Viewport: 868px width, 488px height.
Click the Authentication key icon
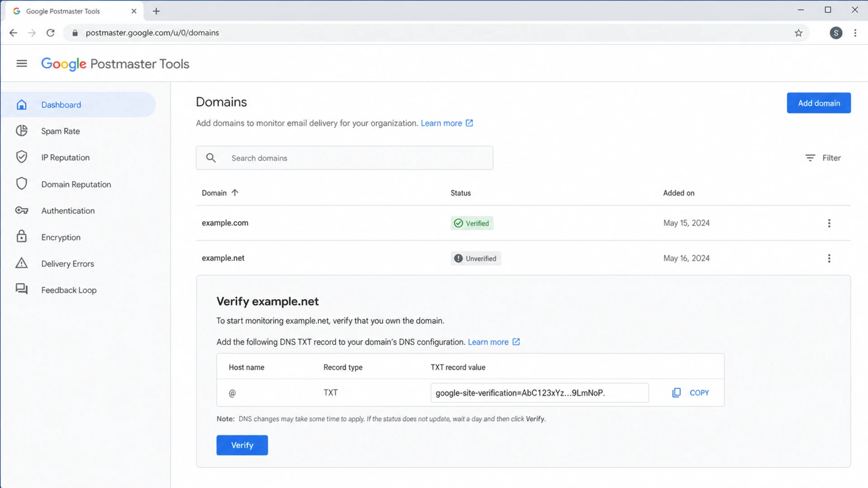click(22, 211)
